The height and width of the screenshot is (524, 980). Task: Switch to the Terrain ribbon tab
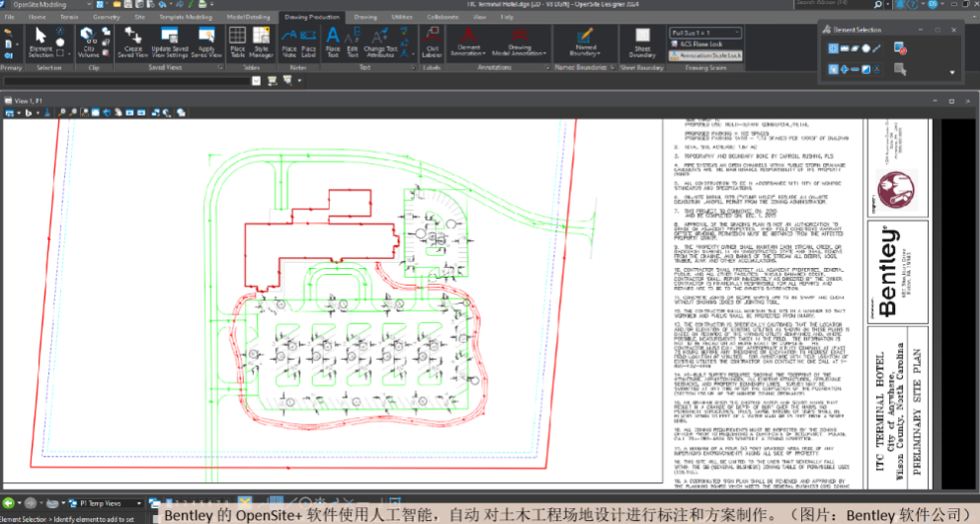point(68,17)
